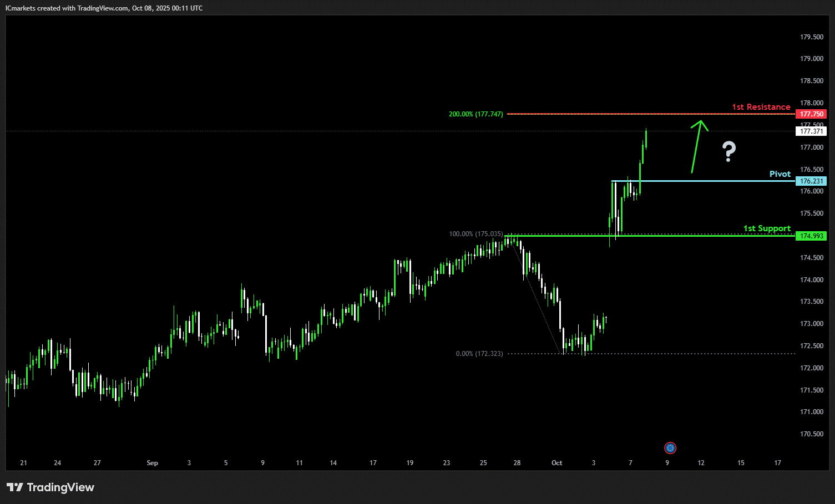The width and height of the screenshot is (835, 504).
Task: Click the Pivot text label
Action: pyautogui.click(x=780, y=174)
